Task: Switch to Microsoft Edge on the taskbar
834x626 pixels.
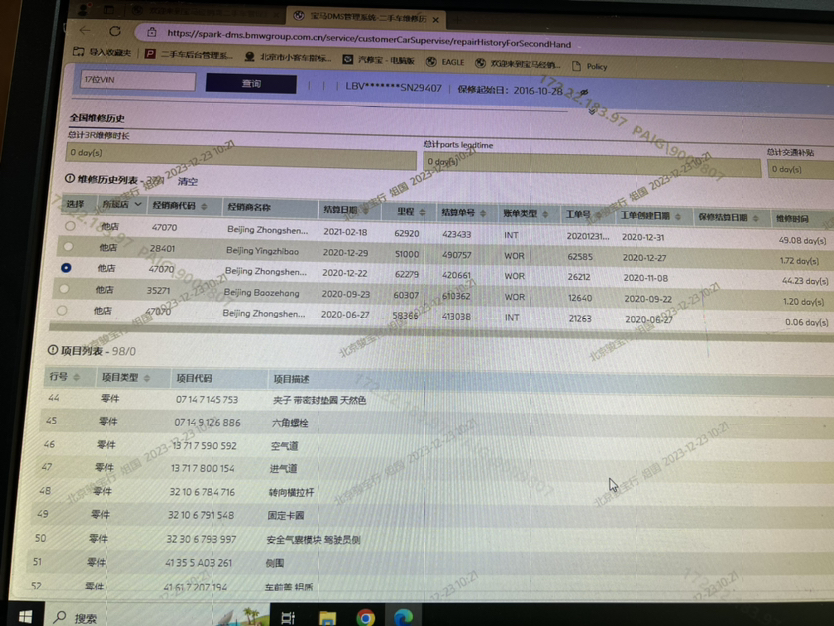Action: (x=404, y=617)
